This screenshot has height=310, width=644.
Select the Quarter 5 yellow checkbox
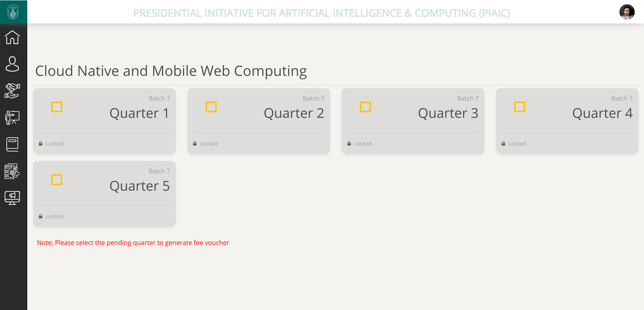coord(57,180)
